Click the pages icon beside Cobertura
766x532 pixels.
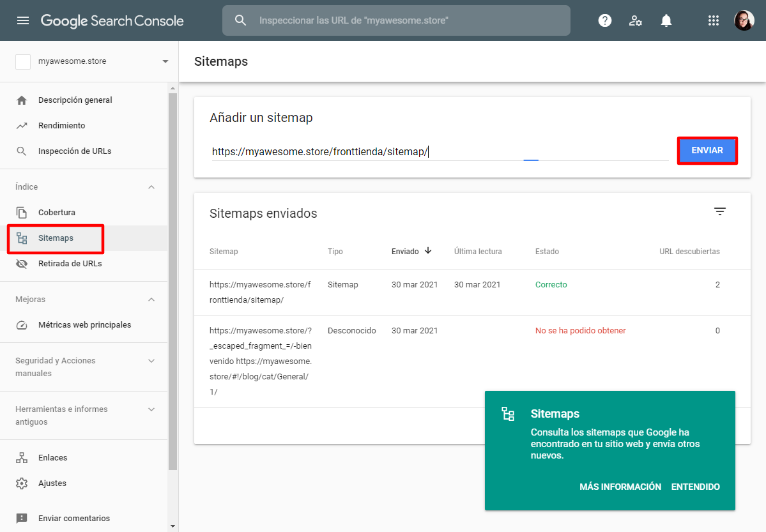pyautogui.click(x=22, y=213)
